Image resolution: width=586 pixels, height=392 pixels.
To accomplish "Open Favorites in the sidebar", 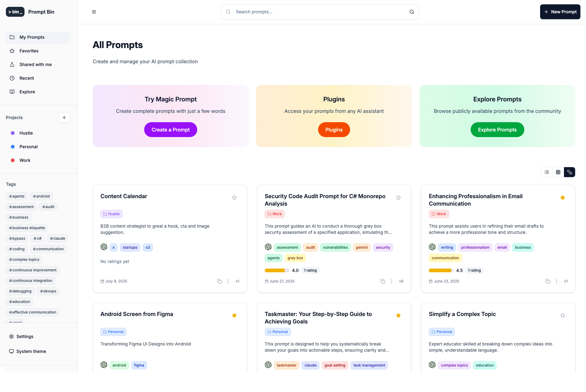I will coord(29,51).
